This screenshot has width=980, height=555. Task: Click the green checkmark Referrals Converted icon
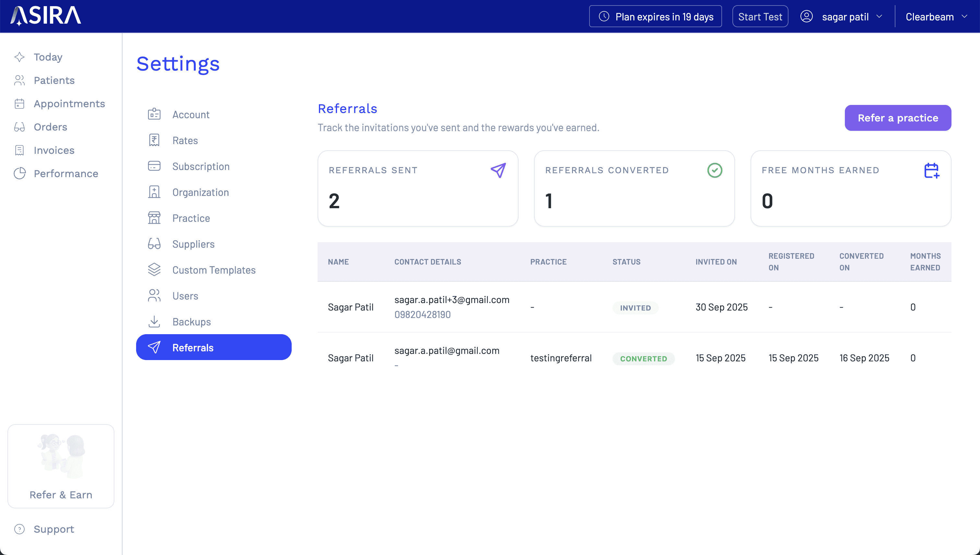[x=715, y=170]
